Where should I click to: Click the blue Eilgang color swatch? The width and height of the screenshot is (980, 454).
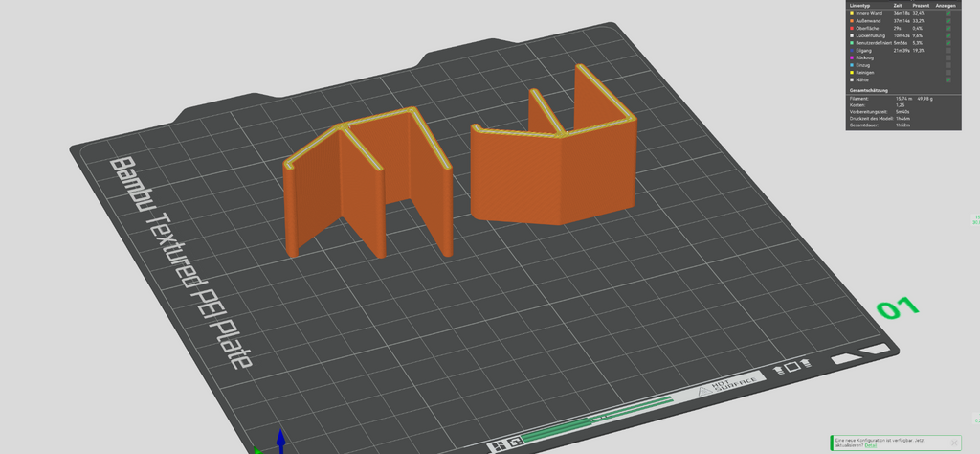coord(851,50)
